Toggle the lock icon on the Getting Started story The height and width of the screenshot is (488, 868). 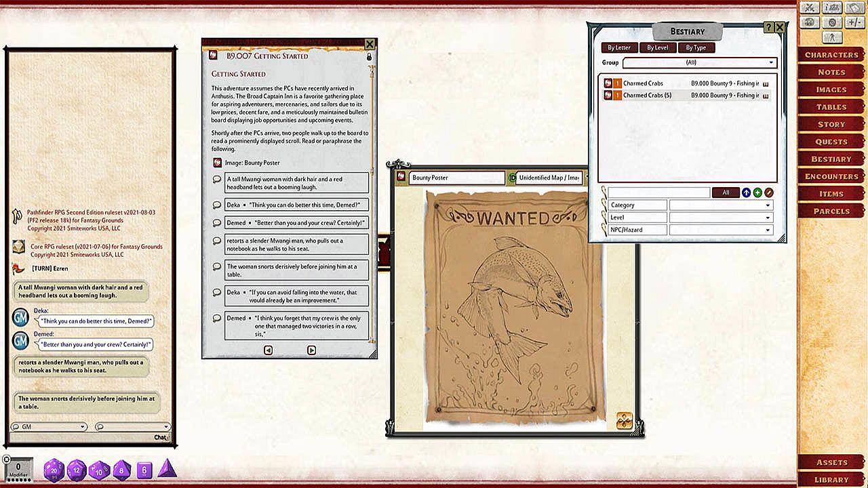coord(370,57)
